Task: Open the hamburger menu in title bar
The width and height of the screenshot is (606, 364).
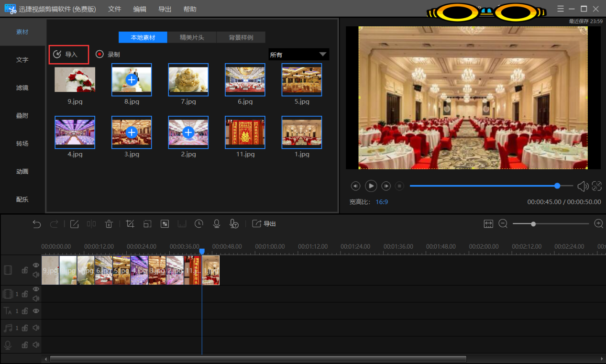Action: (561, 9)
